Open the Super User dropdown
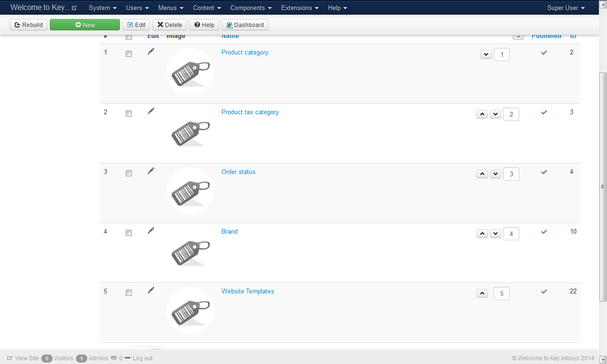The image size is (607, 364). 566,8
